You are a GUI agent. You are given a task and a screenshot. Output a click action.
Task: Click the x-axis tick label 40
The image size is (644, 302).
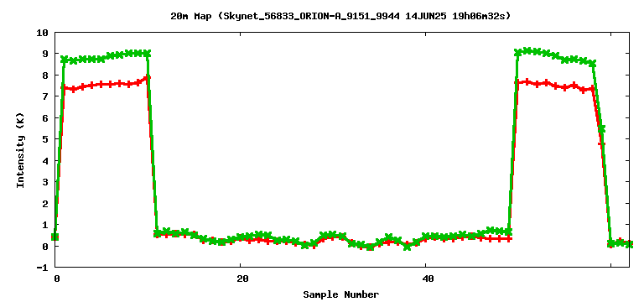pyautogui.click(x=426, y=279)
